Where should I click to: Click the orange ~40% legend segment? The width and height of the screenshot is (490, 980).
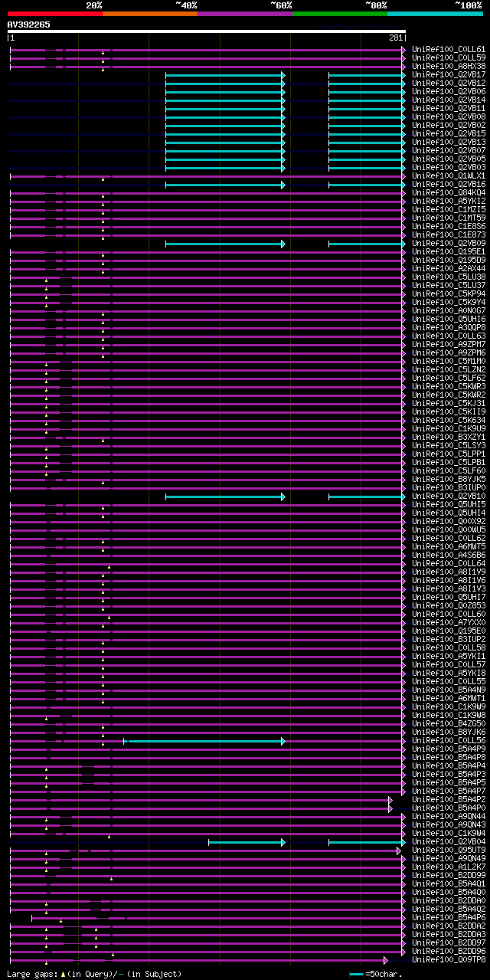pyautogui.click(x=149, y=14)
